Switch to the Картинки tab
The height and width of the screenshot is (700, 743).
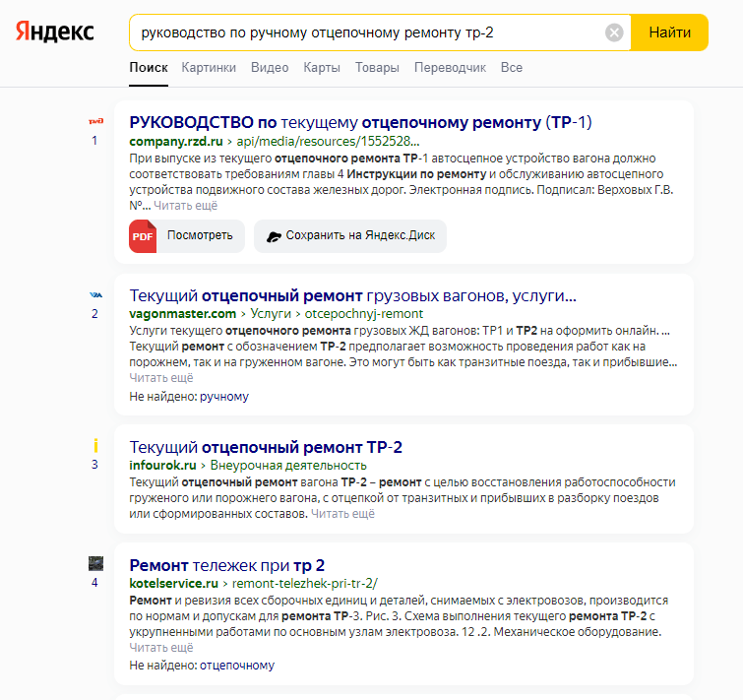pos(209,68)
